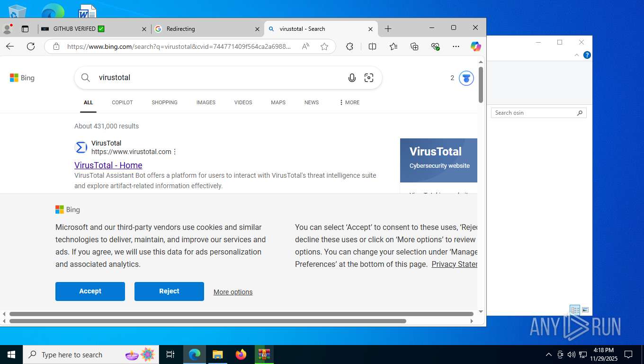Open File Explorer from taskbar

217,355
